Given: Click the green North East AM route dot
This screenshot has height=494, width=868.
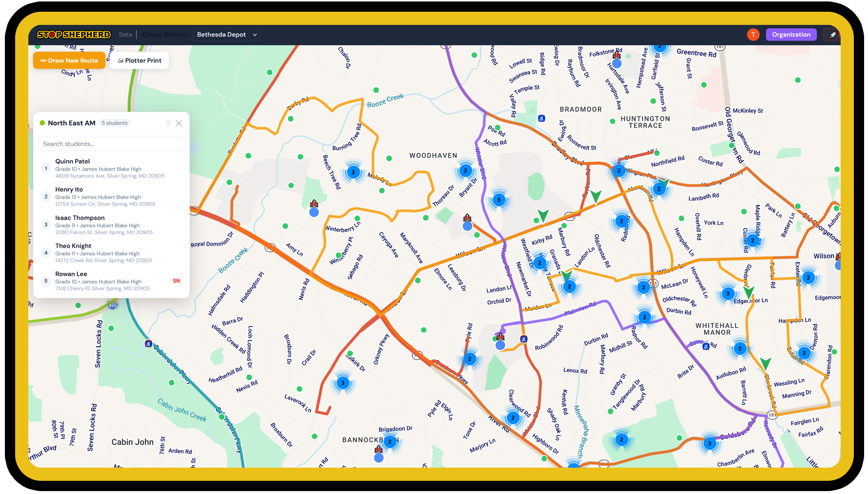Looking at the screenshot, I should click(x=42, y=123).
